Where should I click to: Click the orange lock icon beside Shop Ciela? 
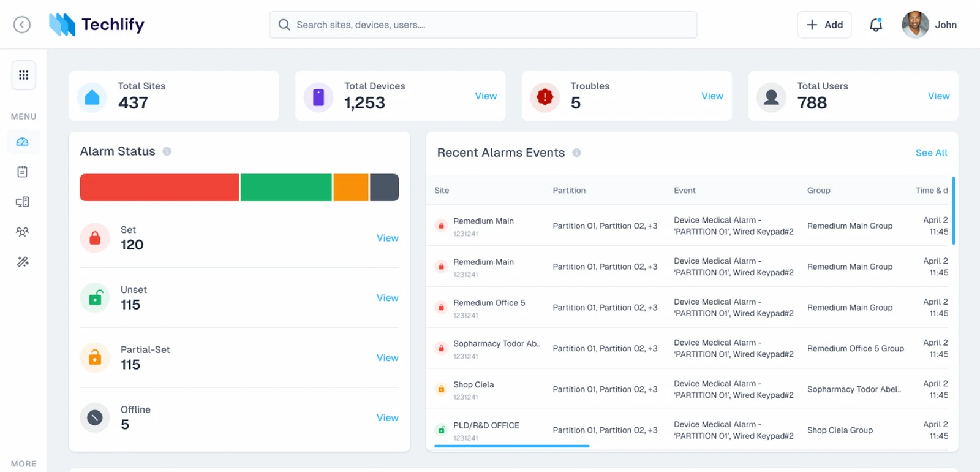441,389
